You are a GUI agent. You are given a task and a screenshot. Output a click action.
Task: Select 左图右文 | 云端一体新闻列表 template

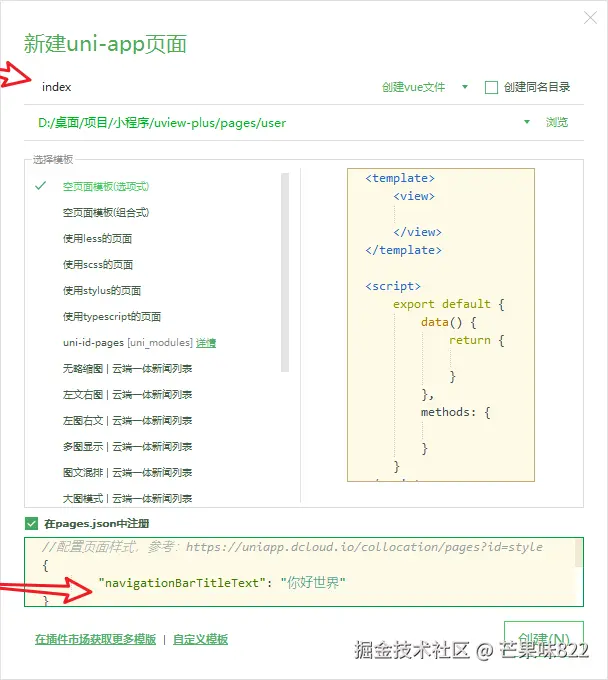(x=127, y=421)
